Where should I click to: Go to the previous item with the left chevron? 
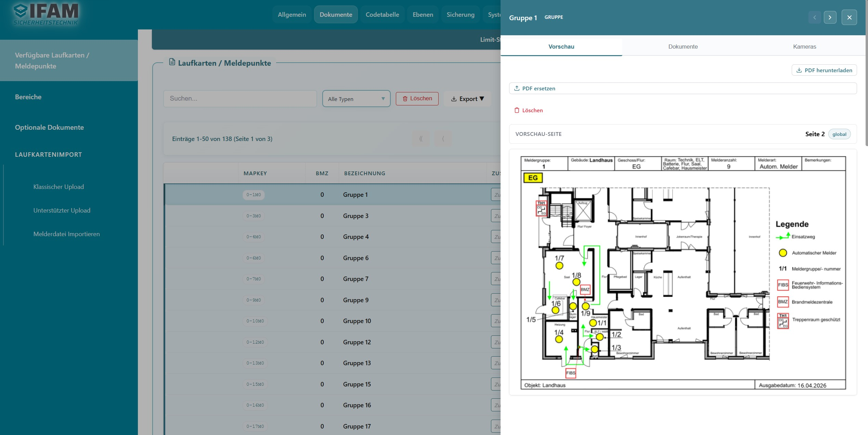(x=815, y=17)
